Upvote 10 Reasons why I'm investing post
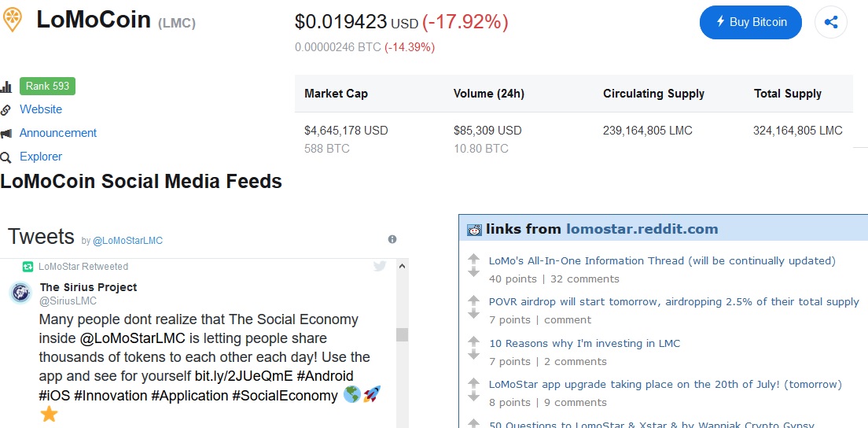This screenshot has width=868, height=428. (473, 341)
